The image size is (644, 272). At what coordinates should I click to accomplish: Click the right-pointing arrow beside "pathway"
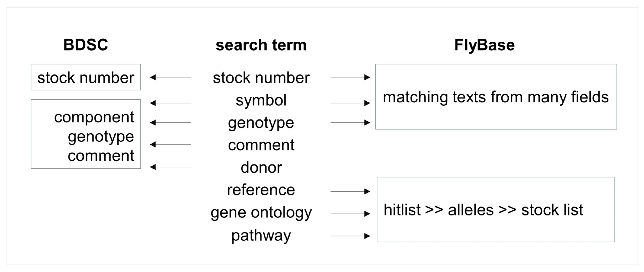(x=350, y=236)
